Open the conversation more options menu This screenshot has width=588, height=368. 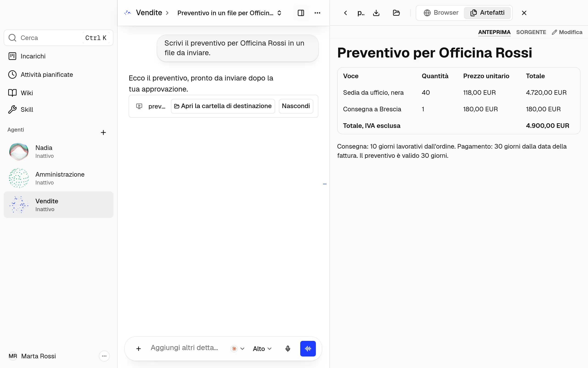[317, 13]
